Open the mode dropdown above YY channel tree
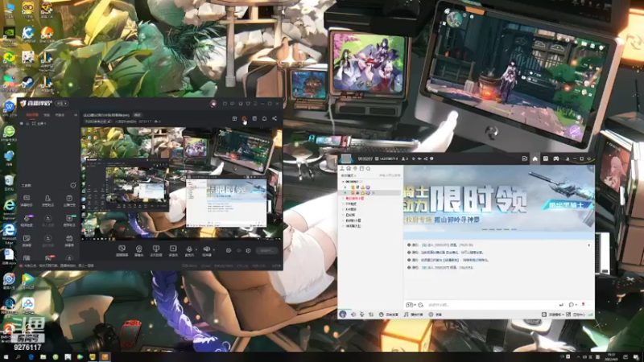 click(349, 175)
